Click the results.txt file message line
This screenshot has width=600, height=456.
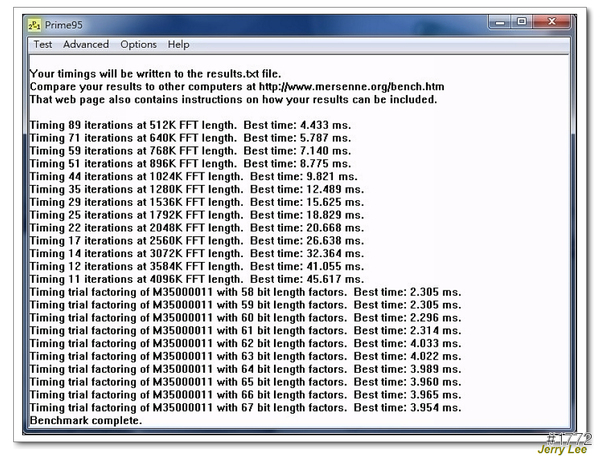tap(155, 74)
